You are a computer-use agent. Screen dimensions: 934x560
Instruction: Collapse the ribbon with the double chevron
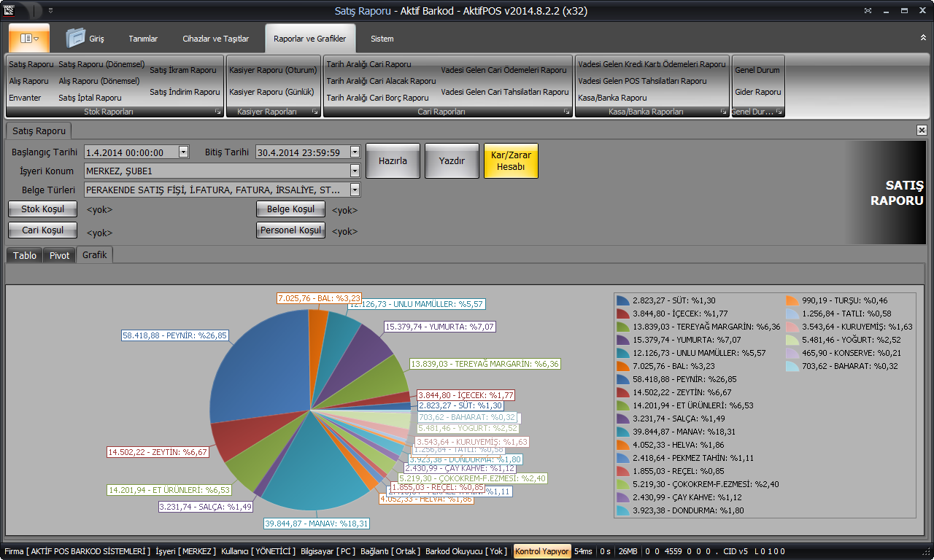click(923, 37)
